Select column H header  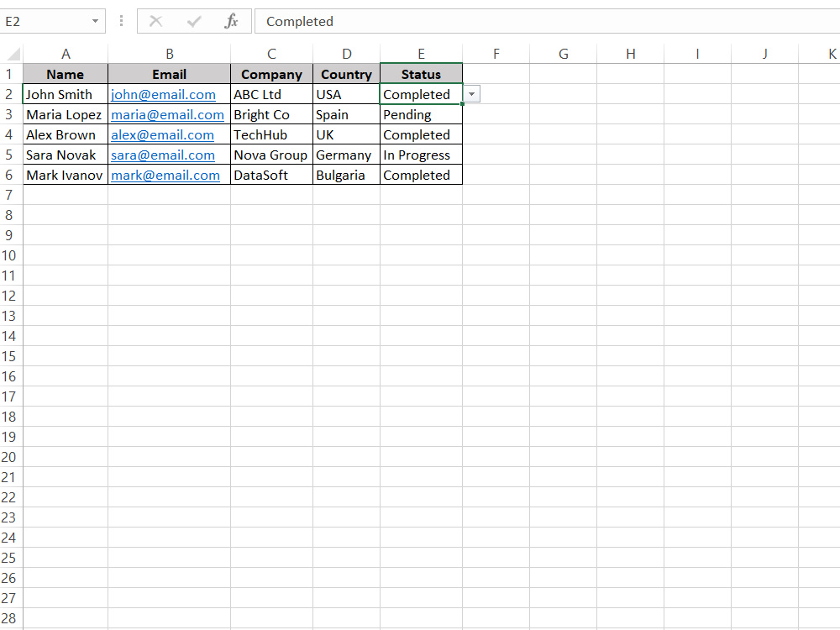[x=631, y=54]
